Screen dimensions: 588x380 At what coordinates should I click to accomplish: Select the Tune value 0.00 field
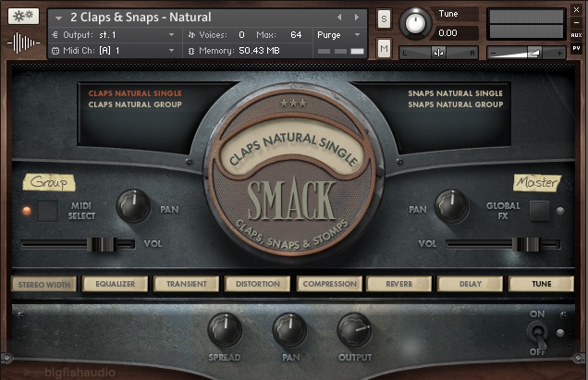pyautogui.click(x=457, y=33)
